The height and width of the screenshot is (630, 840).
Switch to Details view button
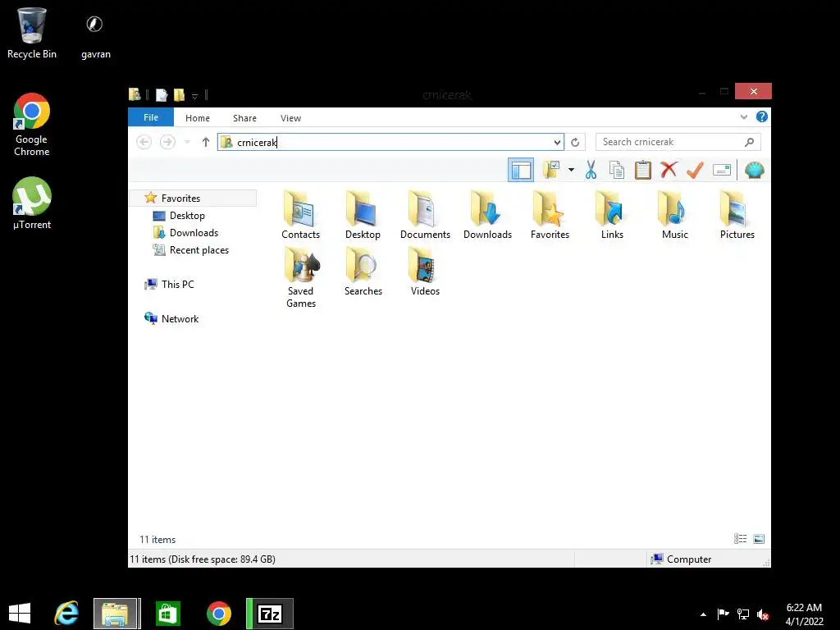coord(741,539)
